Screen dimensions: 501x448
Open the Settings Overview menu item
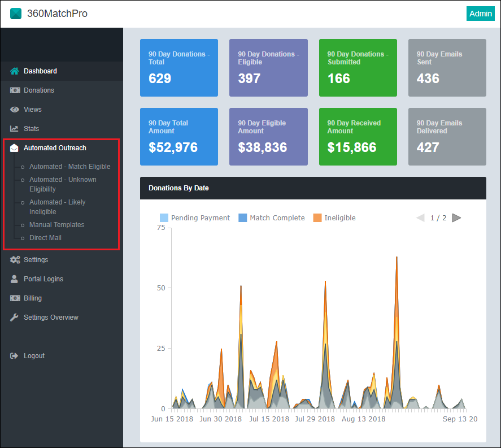62,317
